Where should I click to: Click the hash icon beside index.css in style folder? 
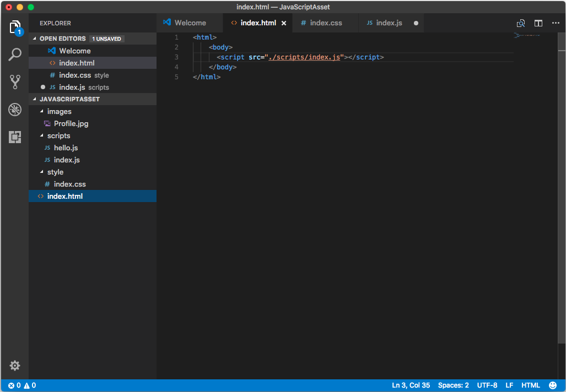pyautogui.click(x=47, y=184)
